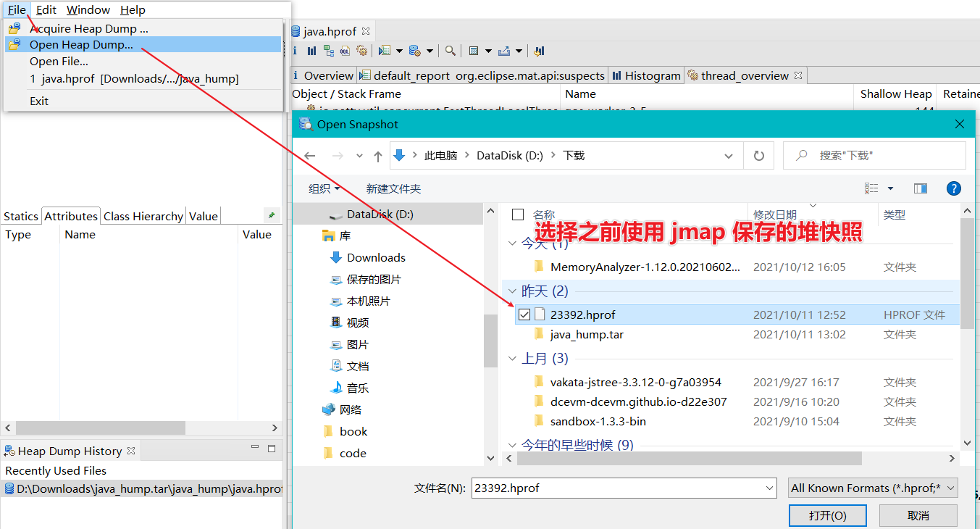Refresh the folder listing in Open Snapshot
This screenshot has width=980, height=529.
click(x=759, y=156)
